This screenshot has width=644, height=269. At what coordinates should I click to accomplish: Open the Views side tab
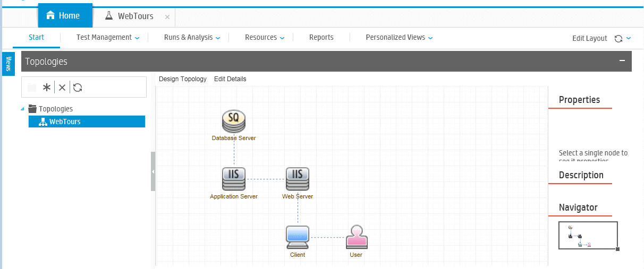click(9, 64)
